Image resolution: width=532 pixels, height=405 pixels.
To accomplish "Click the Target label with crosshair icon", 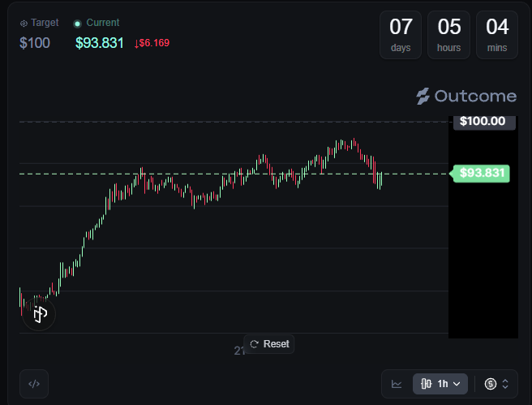I will 40,23.
